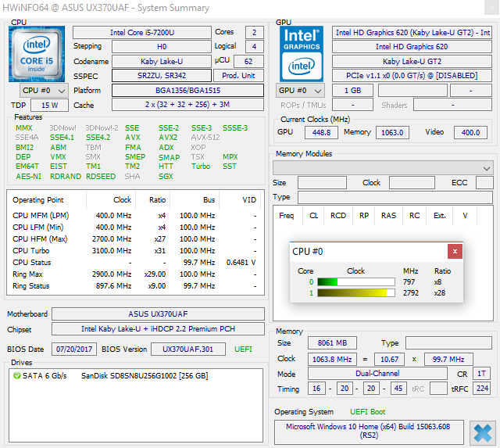The height and width of the screenshot is (448, 500).
Task: Open the GPU #0 selector dropdown
Action: (300, 91)
